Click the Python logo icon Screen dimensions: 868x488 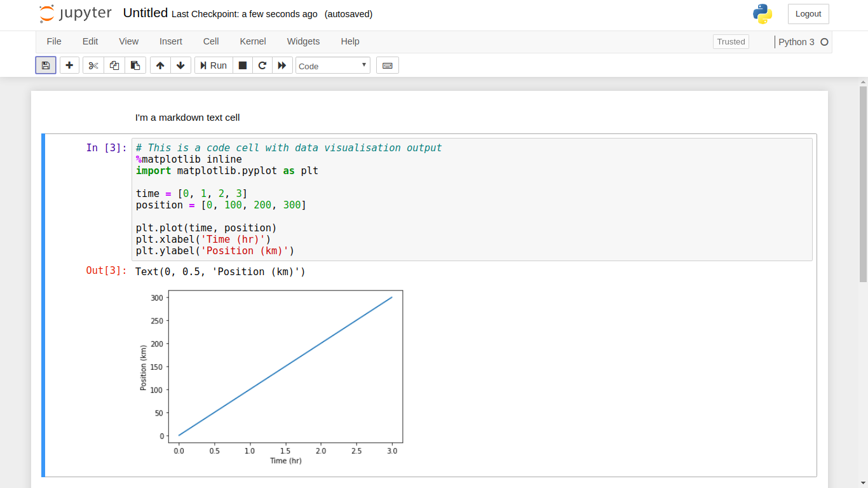pyautogui.click(x=763, y=14)
